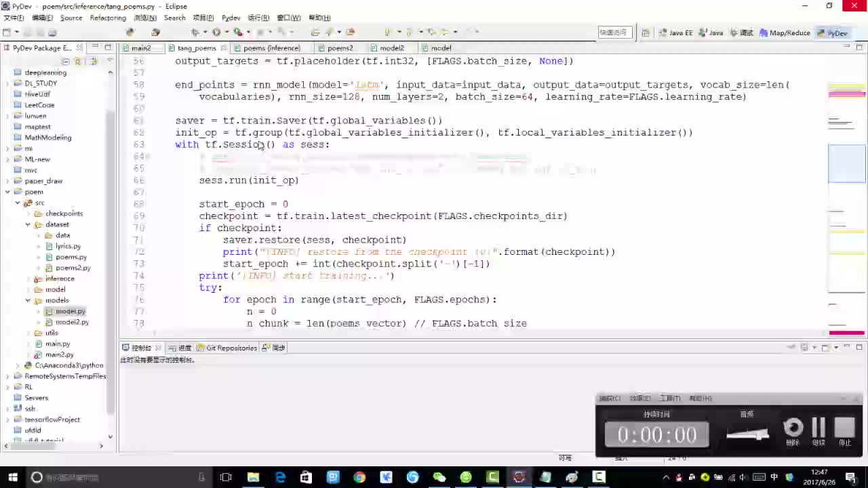Image resolution: width=868 pixels, height=488 pixels.
Task: Open the 帮助(H) menu in Eclipse
Action: point(319,18)
